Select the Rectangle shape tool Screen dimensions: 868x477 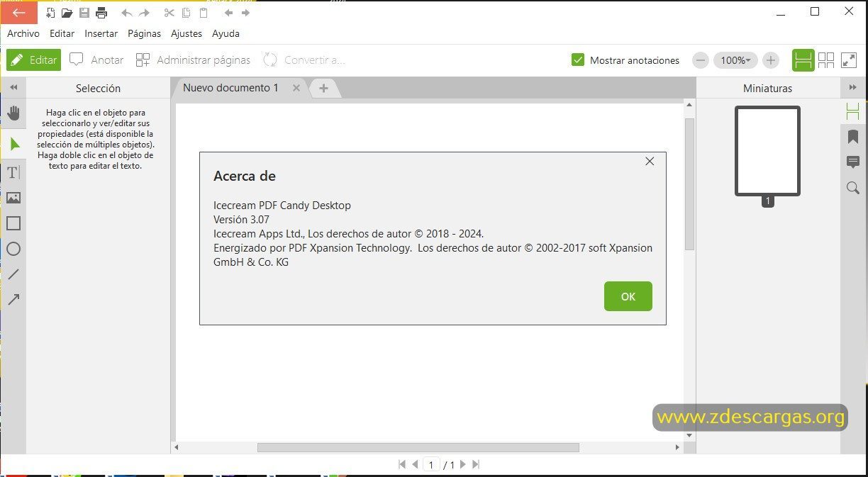[13, 223]
